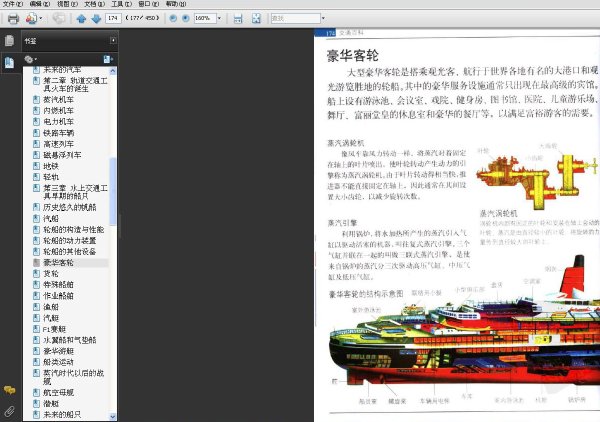Click the bookmarks panel scrollbar thumb
The width and height of the screenshot is (600, 422).
point(112,191)
